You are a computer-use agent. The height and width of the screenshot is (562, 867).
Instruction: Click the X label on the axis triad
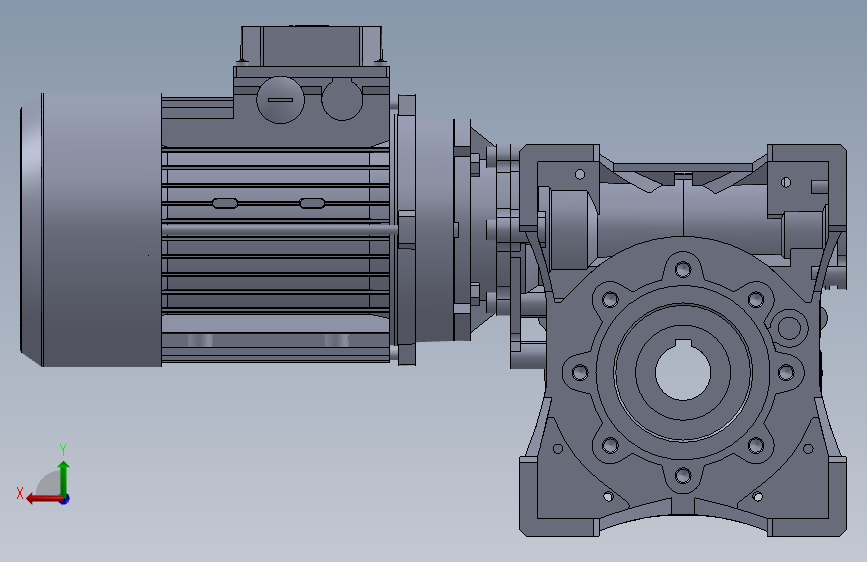20,493
